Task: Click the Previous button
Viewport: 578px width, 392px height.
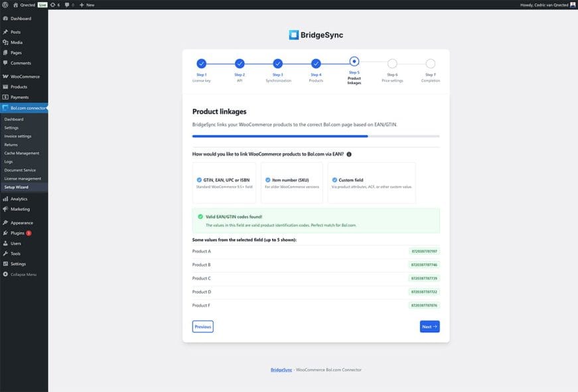Action: click(x=202, y=326)
